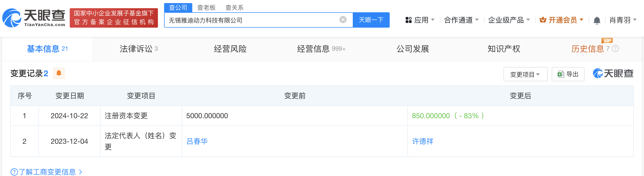Expand the 合作通道 menu
644x176 pixels.
pyautogui.click(x=461, y=20)
